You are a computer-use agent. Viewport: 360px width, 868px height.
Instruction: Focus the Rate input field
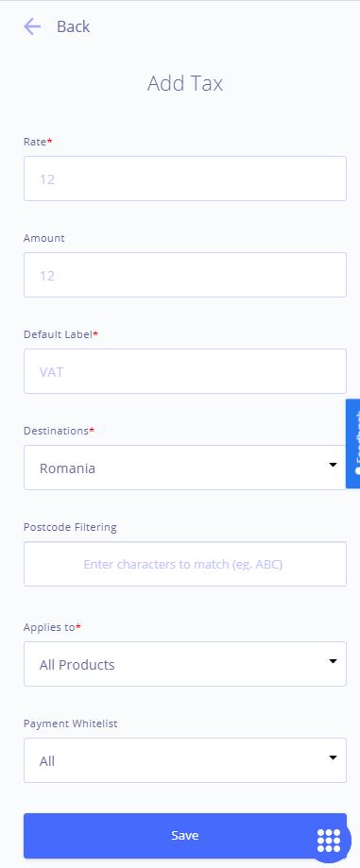coord(185,179)
